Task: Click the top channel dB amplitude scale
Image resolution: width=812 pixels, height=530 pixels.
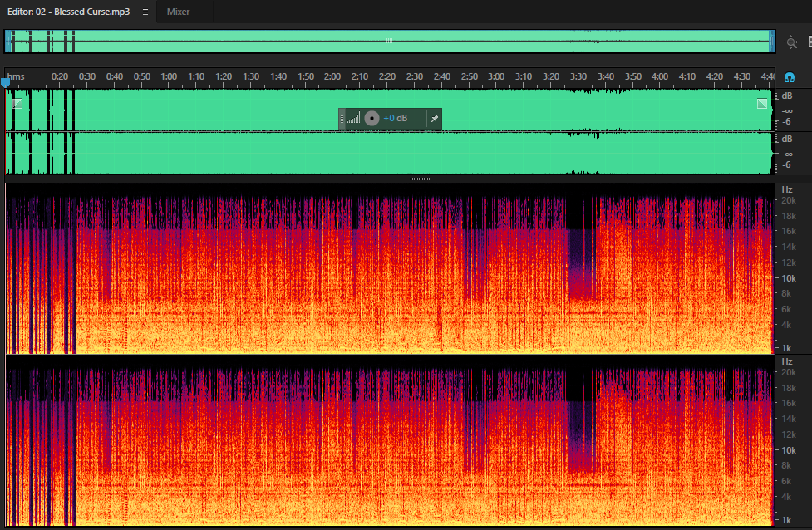Action: [x=785, y=110]
